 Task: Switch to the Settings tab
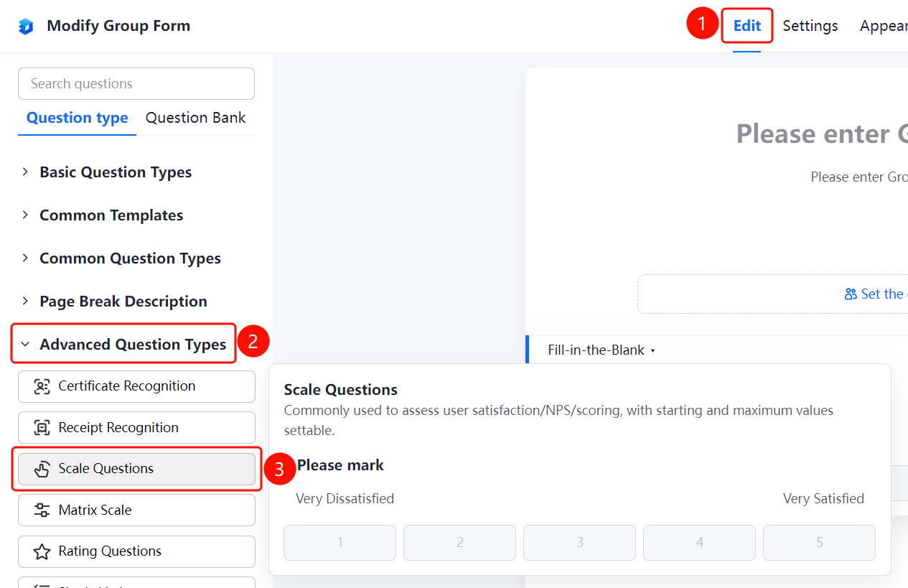point(810,26)
